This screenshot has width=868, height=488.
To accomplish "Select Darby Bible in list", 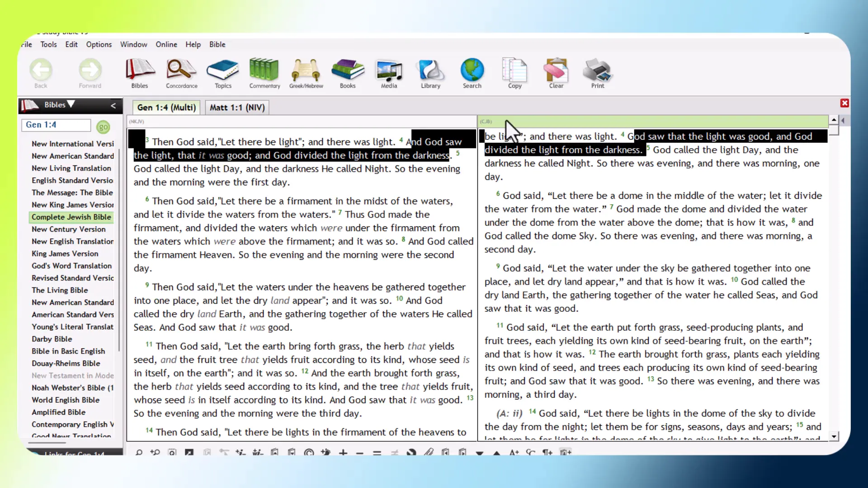I will point(52,339).
